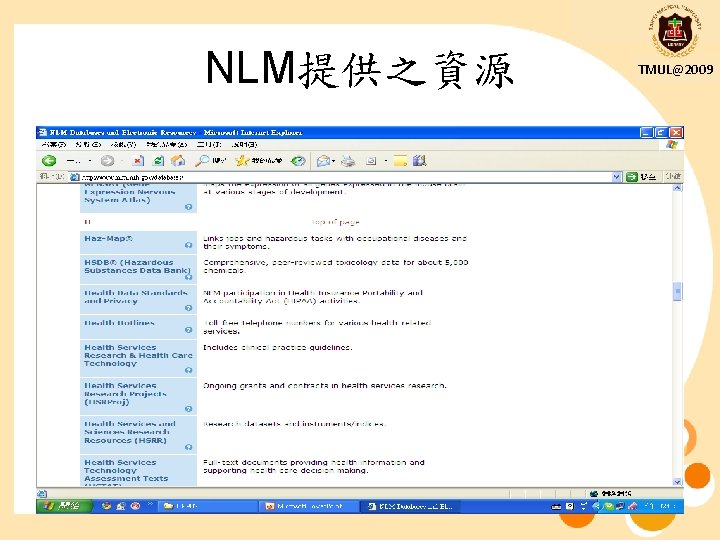Open the Help menu
The height and width of the screenshot is (540, 720).
click(x=244, y=145)
